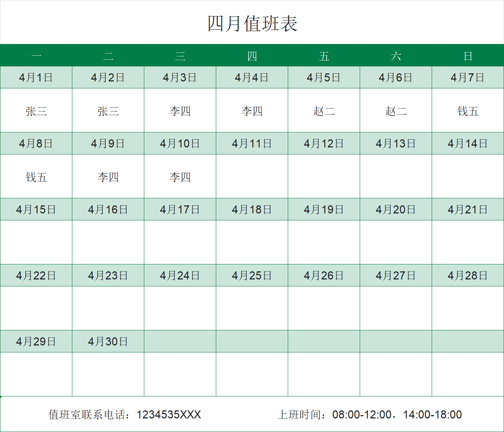Select the 4月22日 date cell
This screenshot has width=504, height=432.
36,275
